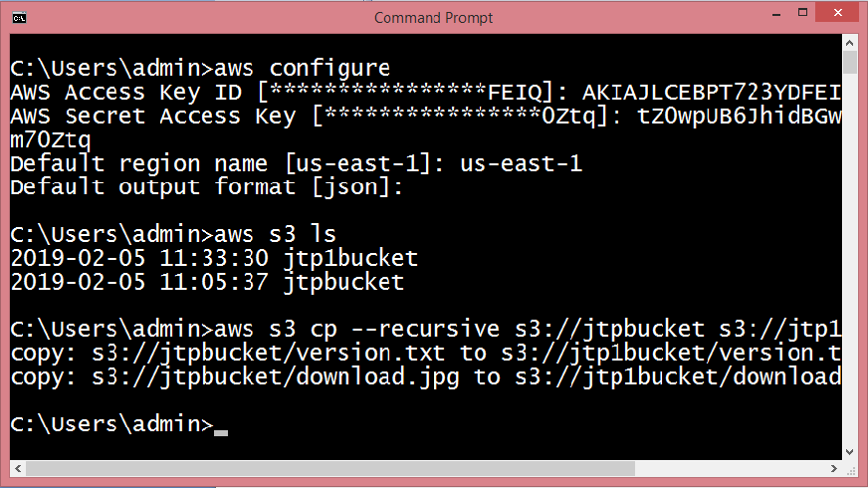Maximize the Command Prompt window
This screenshot has height=488, width=868.
click(802, 12)
